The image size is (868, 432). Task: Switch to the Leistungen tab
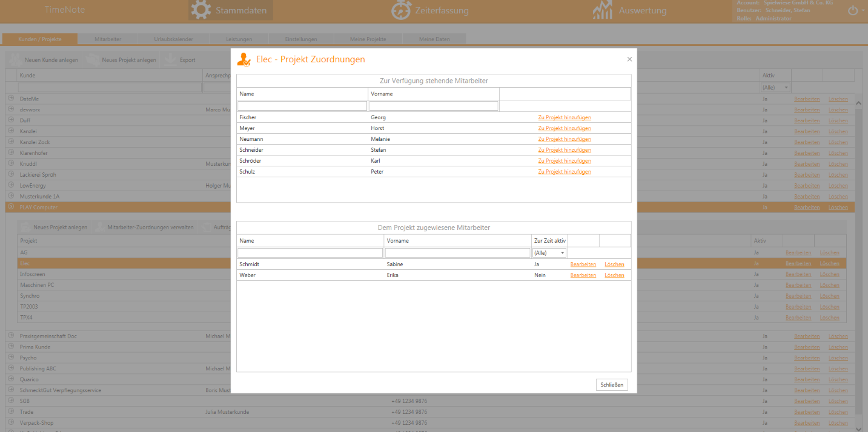coord(239,39)
